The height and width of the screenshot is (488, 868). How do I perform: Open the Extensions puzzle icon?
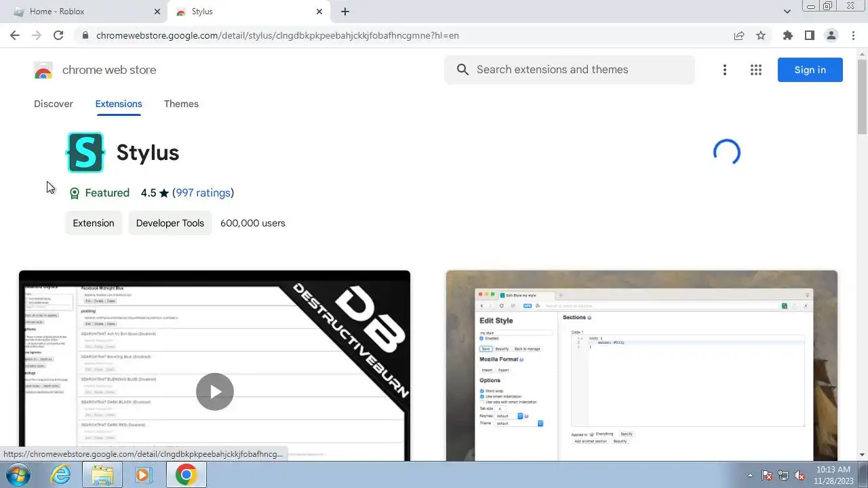787,35
